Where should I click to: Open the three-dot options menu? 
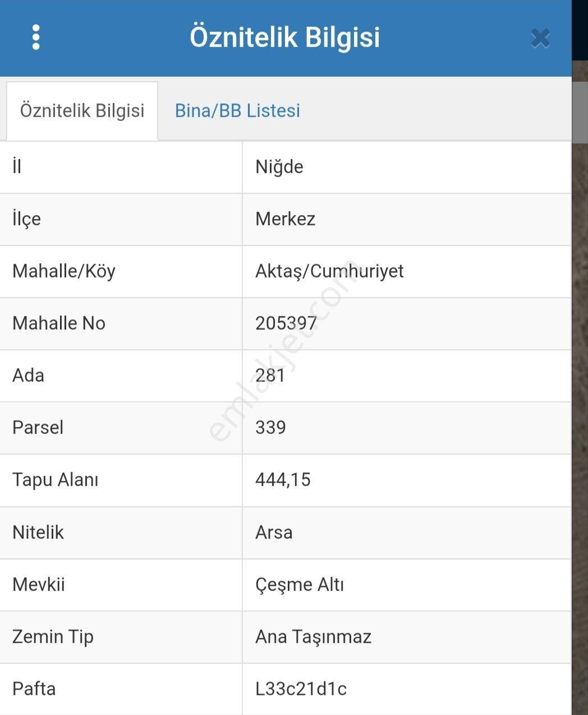(36, 37)
